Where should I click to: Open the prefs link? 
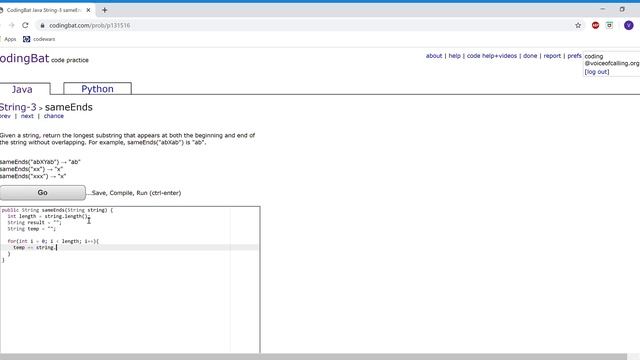tap(575, 56)
